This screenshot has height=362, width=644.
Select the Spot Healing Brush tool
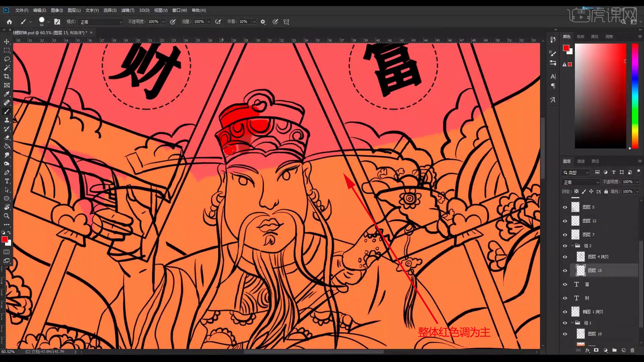pos(7,103)
